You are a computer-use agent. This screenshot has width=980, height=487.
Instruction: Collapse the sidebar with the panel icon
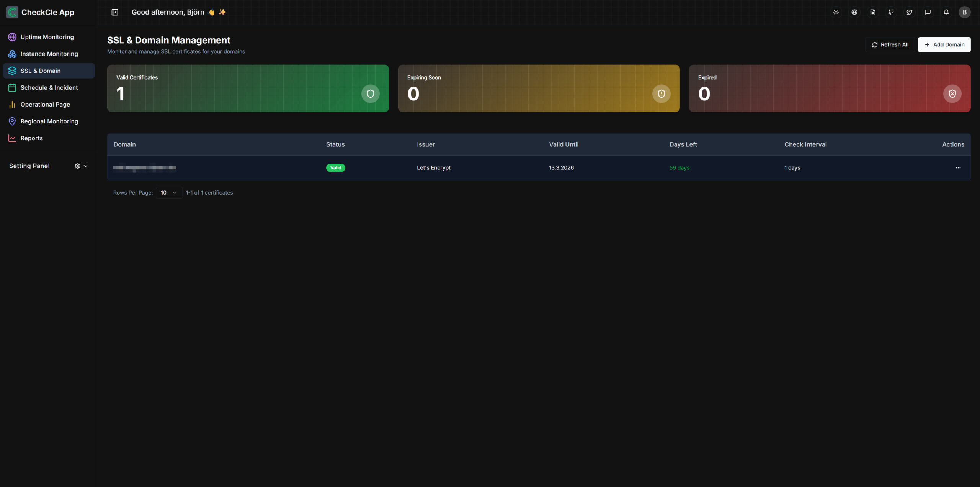pos(115,12)
